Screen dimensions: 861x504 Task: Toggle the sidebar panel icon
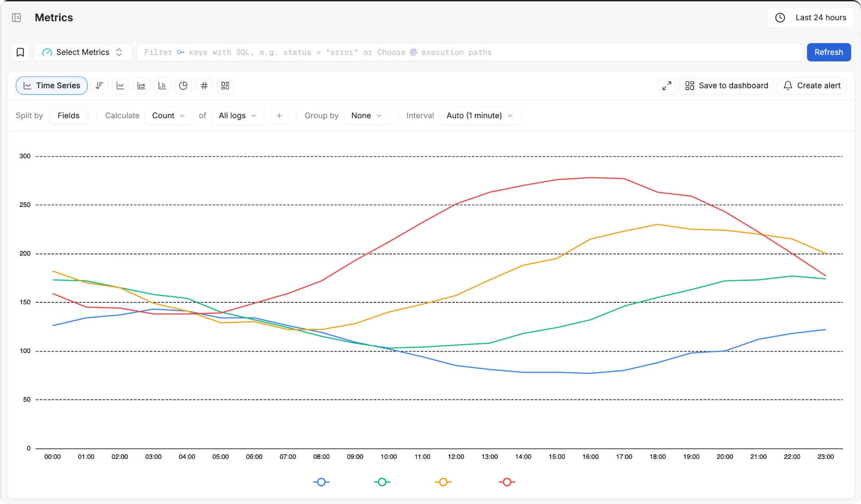click(x=17, y=17)
